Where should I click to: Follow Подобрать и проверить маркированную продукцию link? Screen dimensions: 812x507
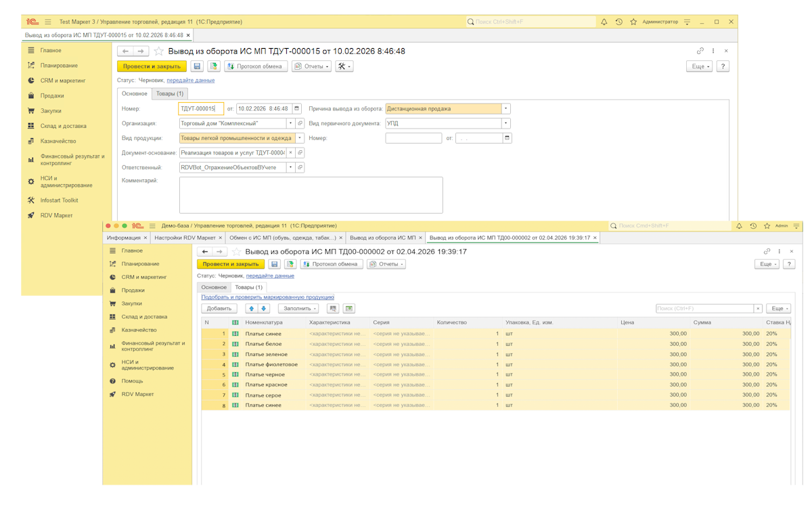(267, 296)
